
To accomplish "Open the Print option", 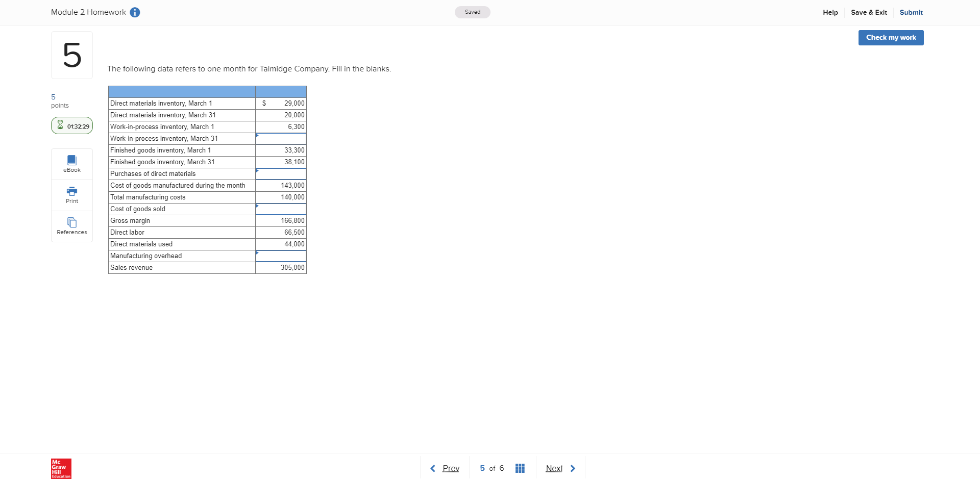I will (71, 195).
